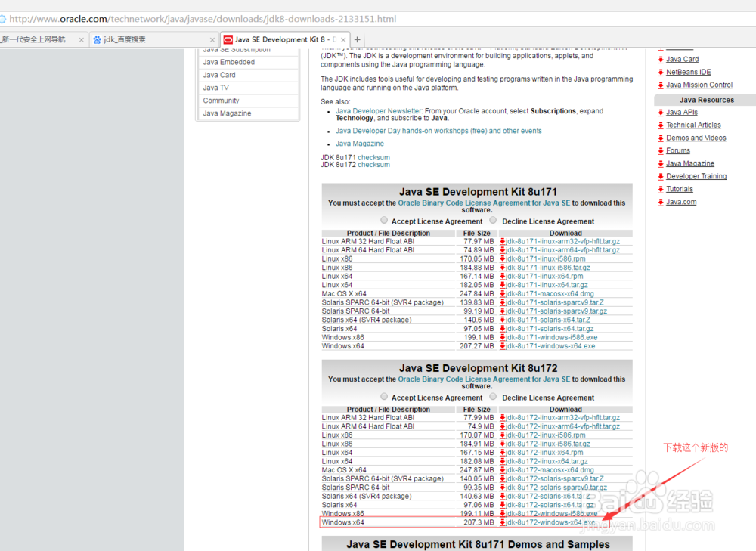Image resolution: width=756 pixels, height=551 pixels.
Task: Click the JDK 8u171 checksum link
Action: click(373, 158)
